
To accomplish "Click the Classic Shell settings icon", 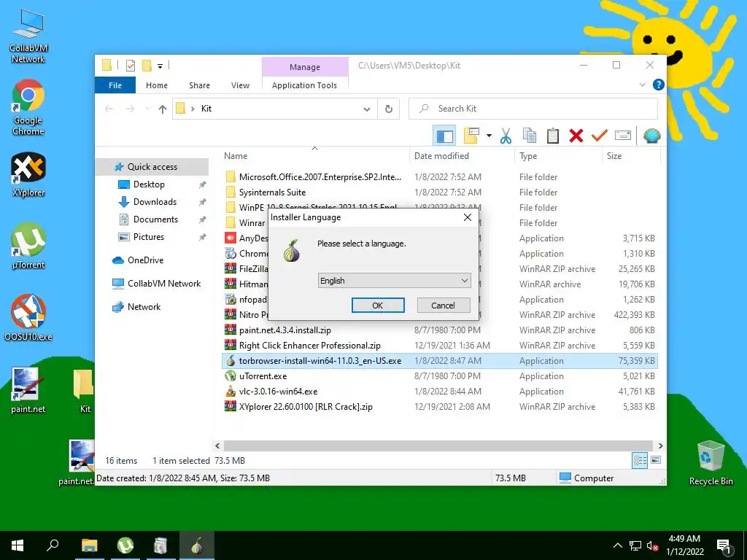I will point(651,136).
